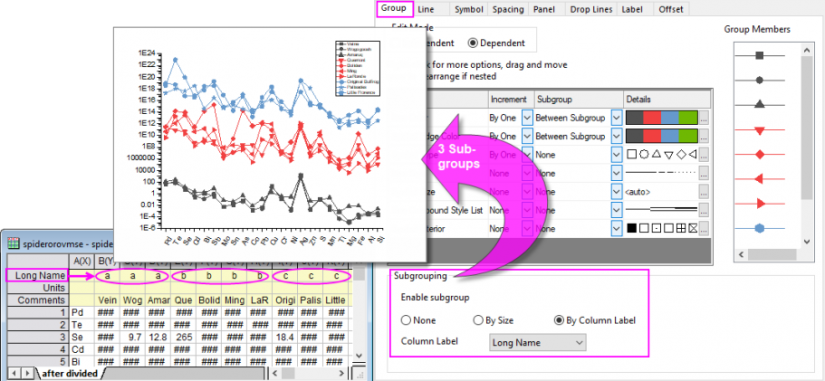Open Increment By One dropdown in top color row

pos(528,117)
